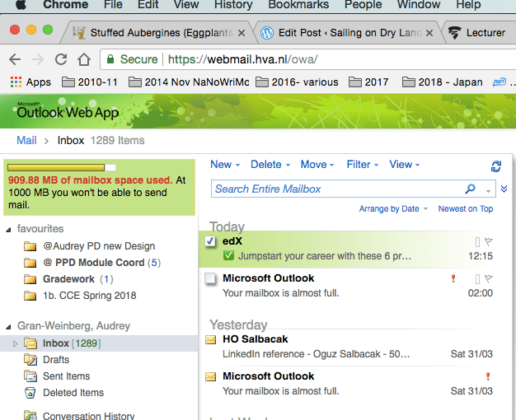
Task: Select the Inbox folder
Action: (99, 343)
